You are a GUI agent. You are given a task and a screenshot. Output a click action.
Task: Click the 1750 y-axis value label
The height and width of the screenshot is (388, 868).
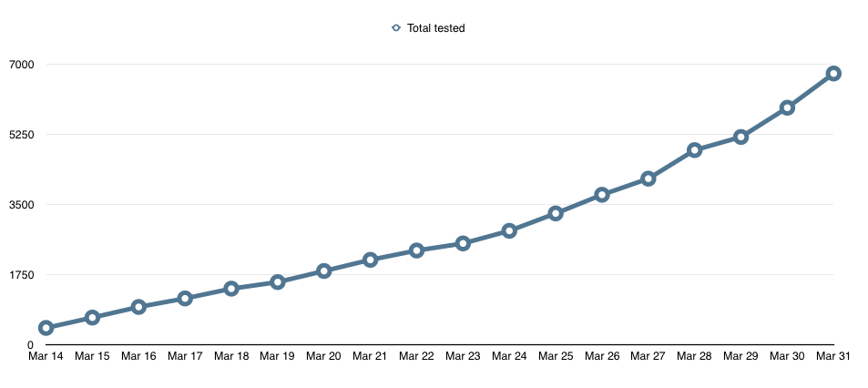(22, 275)
